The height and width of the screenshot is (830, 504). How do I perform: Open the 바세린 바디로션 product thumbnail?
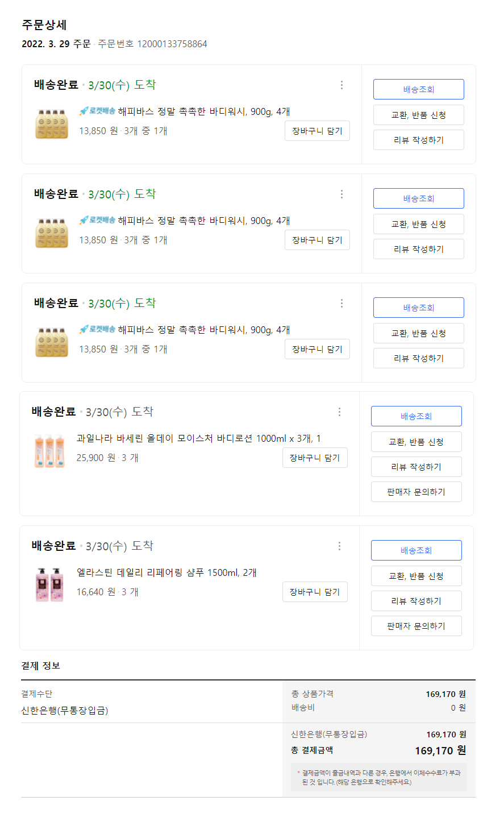pos(49,451)
